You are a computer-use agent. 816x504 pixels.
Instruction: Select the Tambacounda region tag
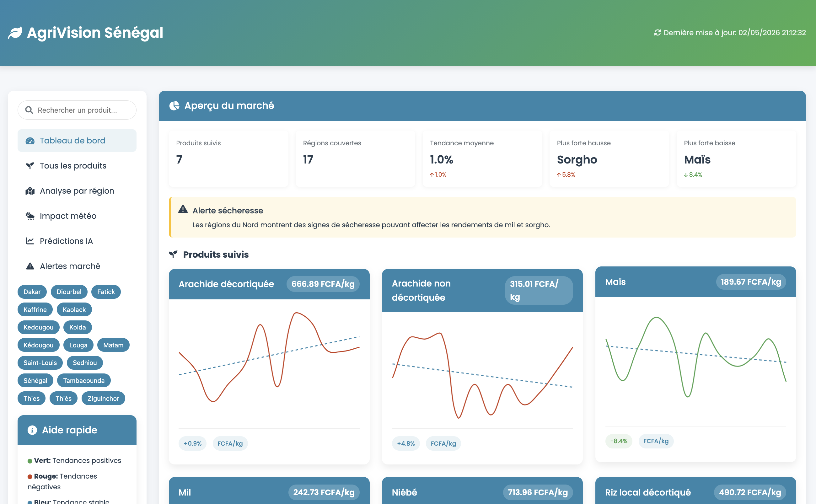[x=84, y=381]
